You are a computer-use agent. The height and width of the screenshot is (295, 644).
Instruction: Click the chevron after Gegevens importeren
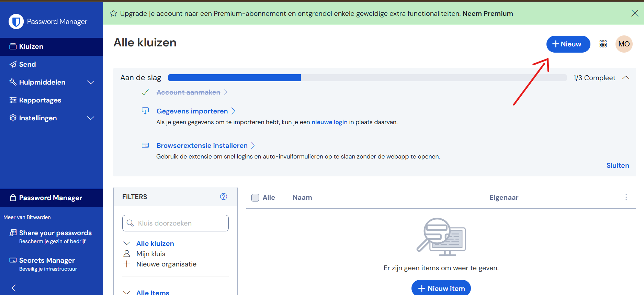pyautogui.click(x=233, y=111)
